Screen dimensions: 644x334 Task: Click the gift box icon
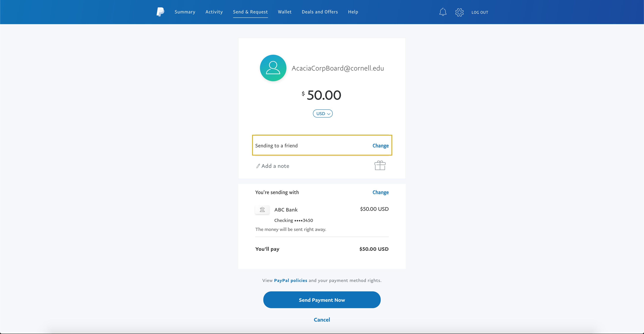tap(380, 165)
